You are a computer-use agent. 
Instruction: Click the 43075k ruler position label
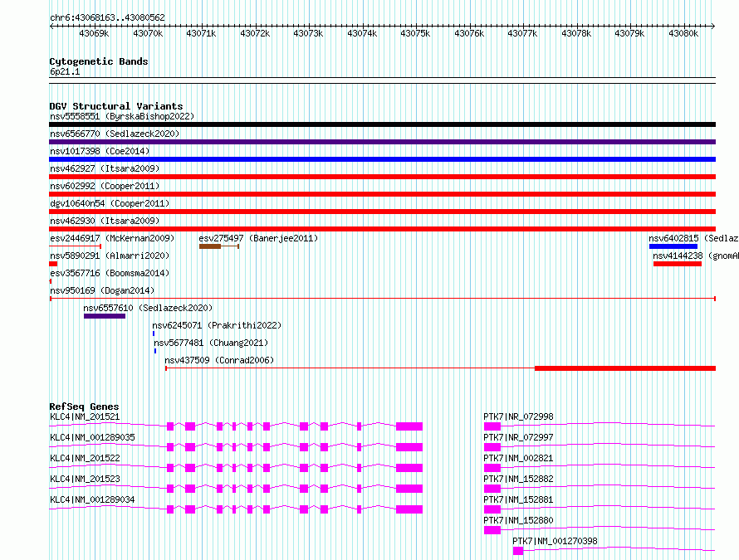[x=415, y=33]
